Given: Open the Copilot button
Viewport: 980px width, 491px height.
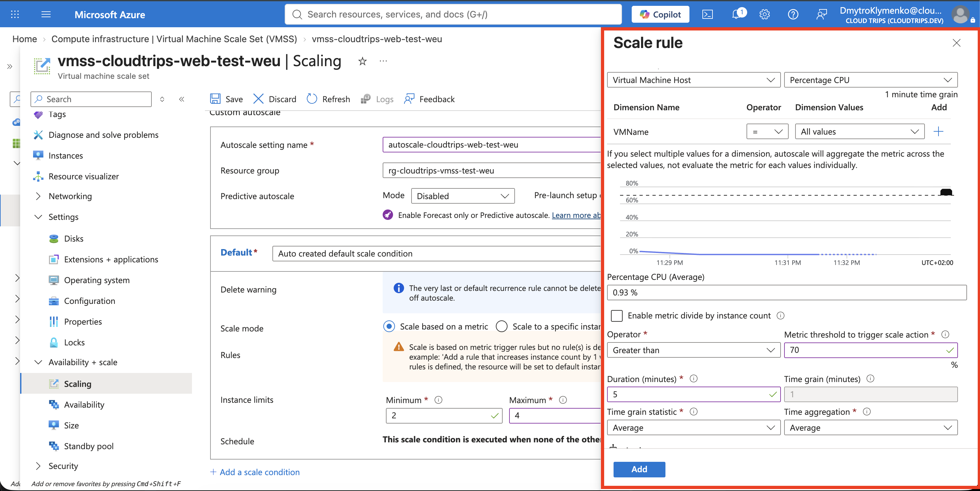Looking at the screenshot, I should pos(660,15).
